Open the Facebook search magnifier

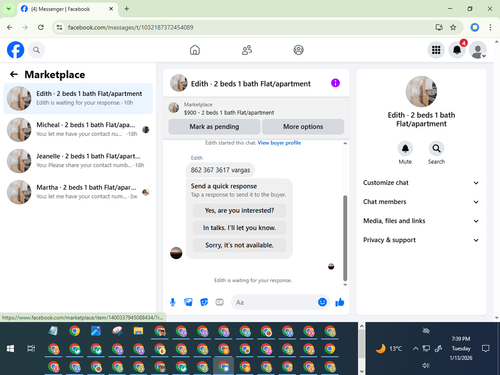[x=36, y=50]
